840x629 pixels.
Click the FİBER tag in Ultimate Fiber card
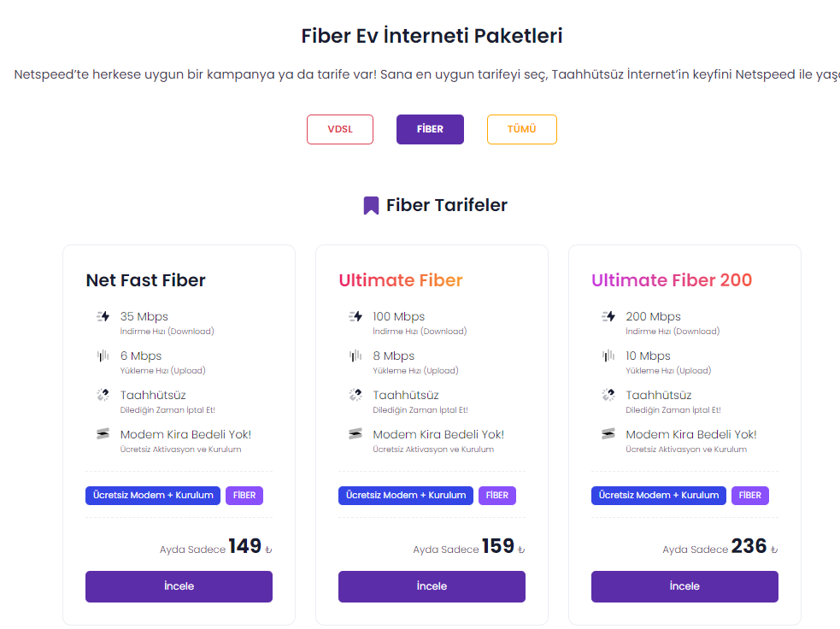(x=496, y=496)
